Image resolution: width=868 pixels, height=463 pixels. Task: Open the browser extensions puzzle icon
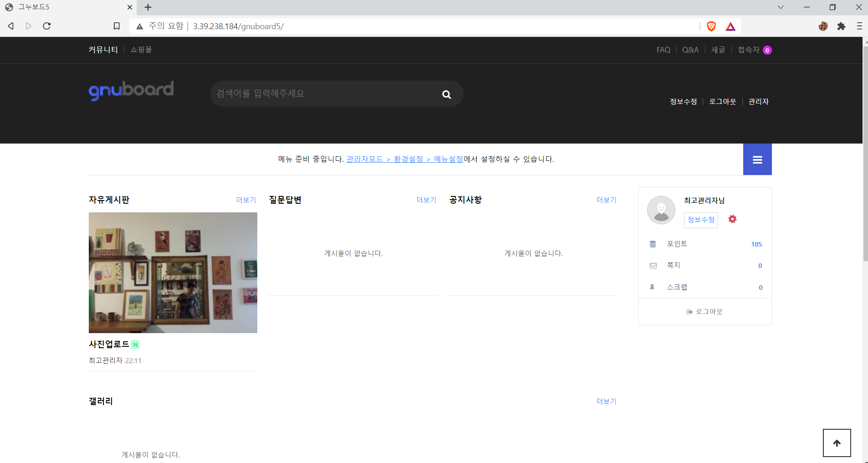(841, 26)
